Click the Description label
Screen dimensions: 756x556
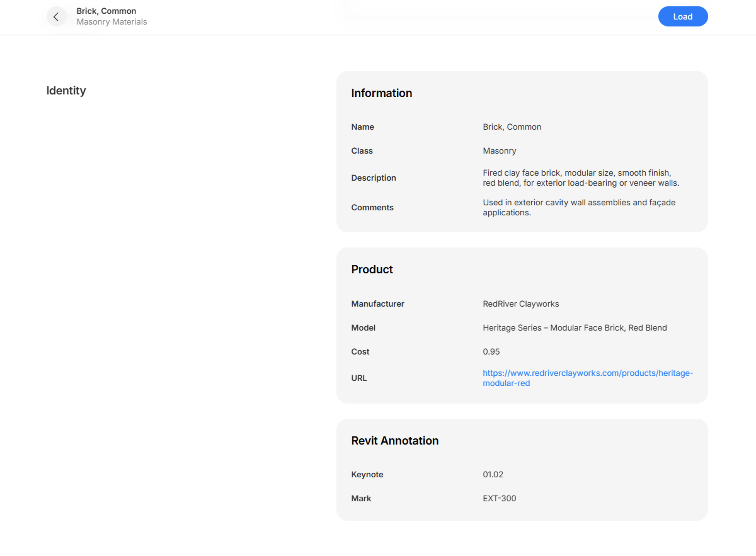pos(374,178)
